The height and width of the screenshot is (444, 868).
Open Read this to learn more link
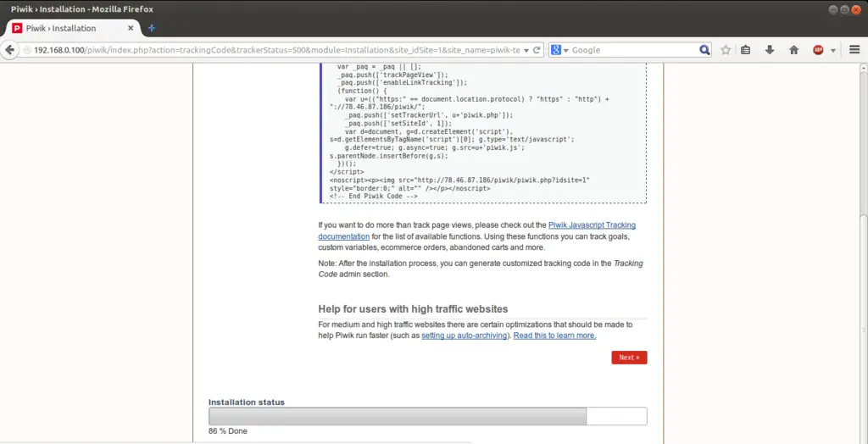coord(554,336)
